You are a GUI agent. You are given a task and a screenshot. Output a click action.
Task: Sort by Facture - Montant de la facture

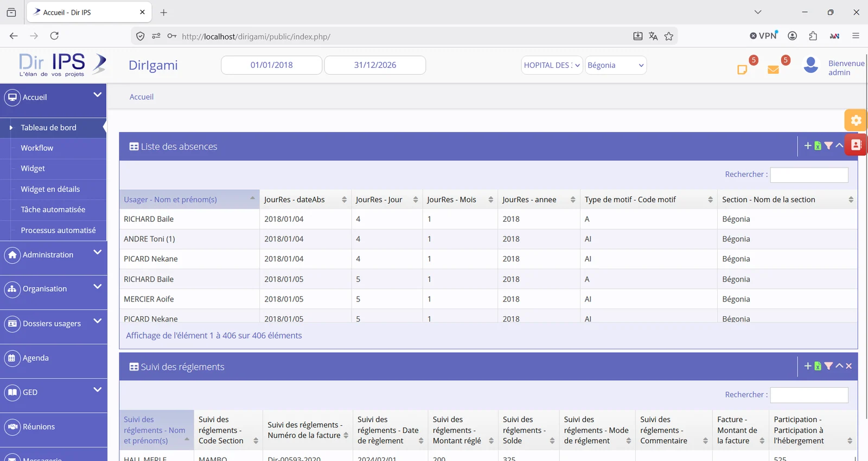741,430
